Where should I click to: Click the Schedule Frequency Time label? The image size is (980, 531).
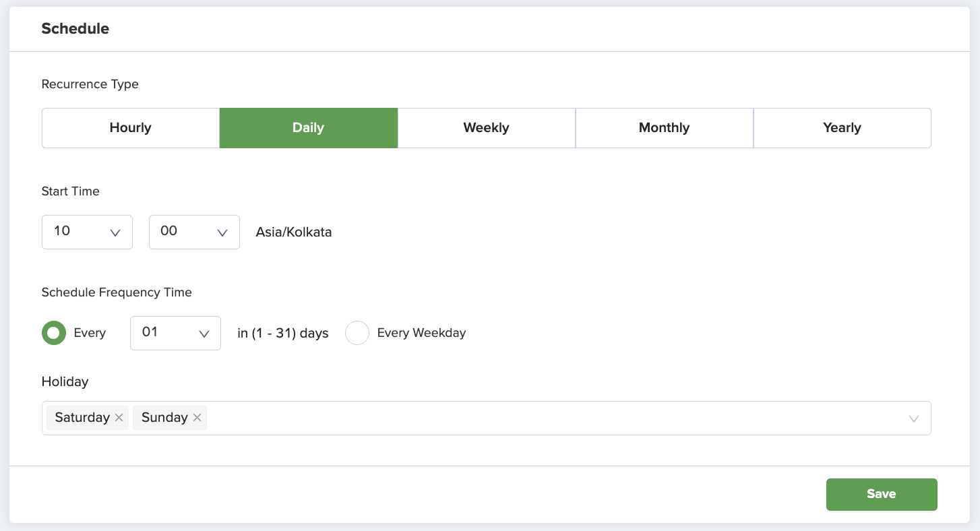click(x=117, y=292)
